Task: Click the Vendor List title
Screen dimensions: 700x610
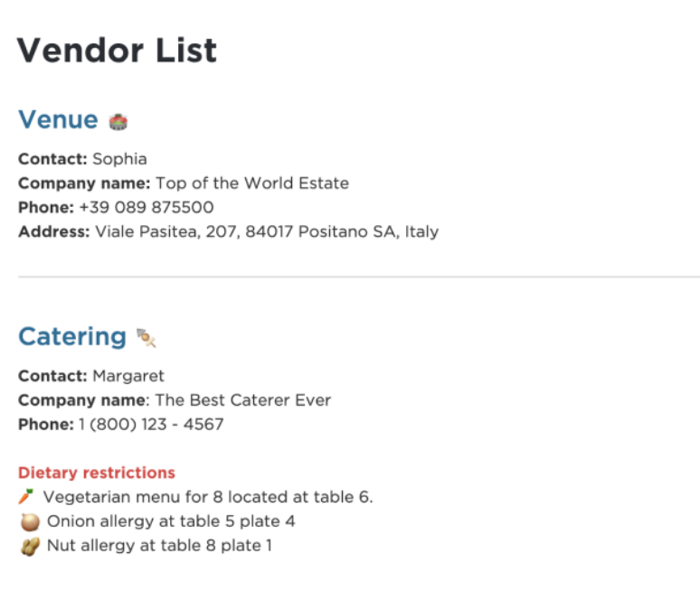Action: [117, 50]
